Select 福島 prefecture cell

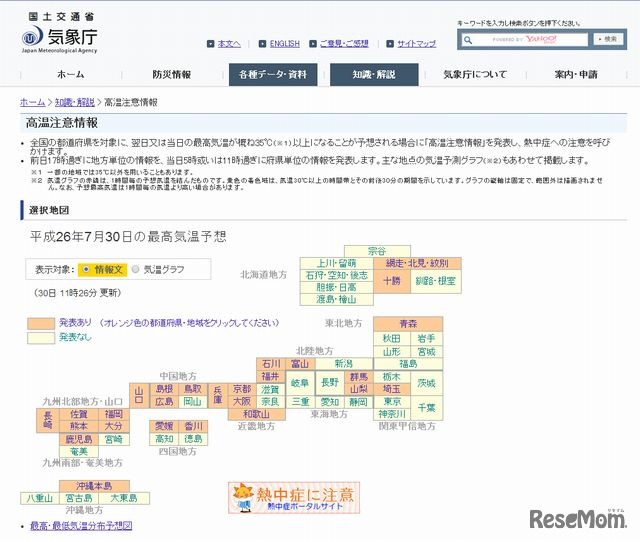pyautogui.click(x=408, y=364)
